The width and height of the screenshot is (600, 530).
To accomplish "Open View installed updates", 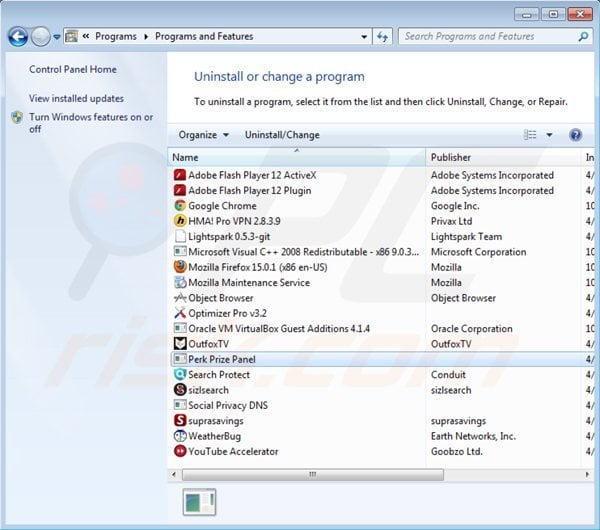I will (x=76, y=98).
